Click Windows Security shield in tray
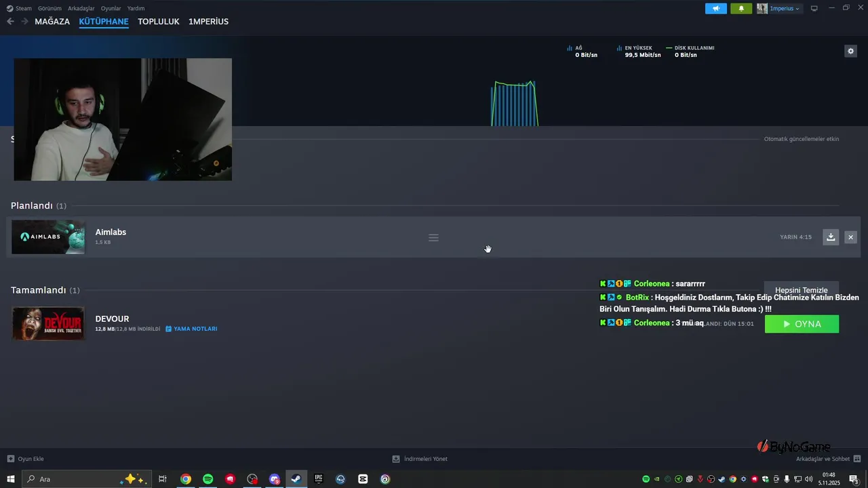 coord(766,479)
